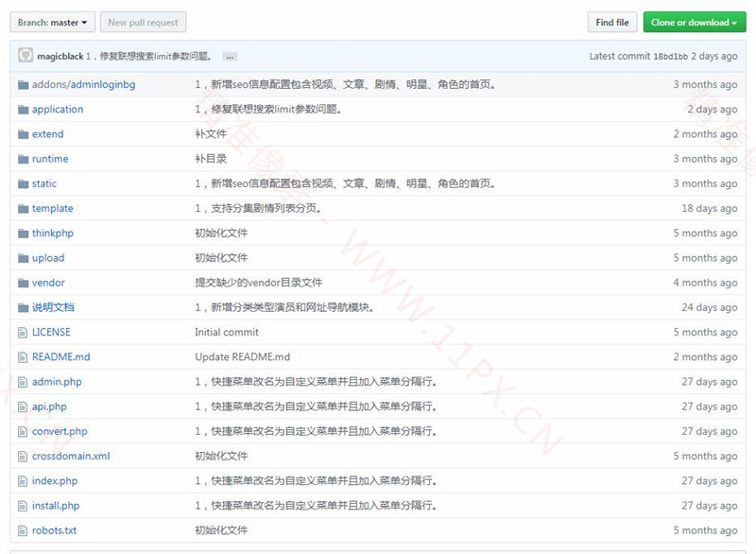Open the index.php file

(55, 480)
